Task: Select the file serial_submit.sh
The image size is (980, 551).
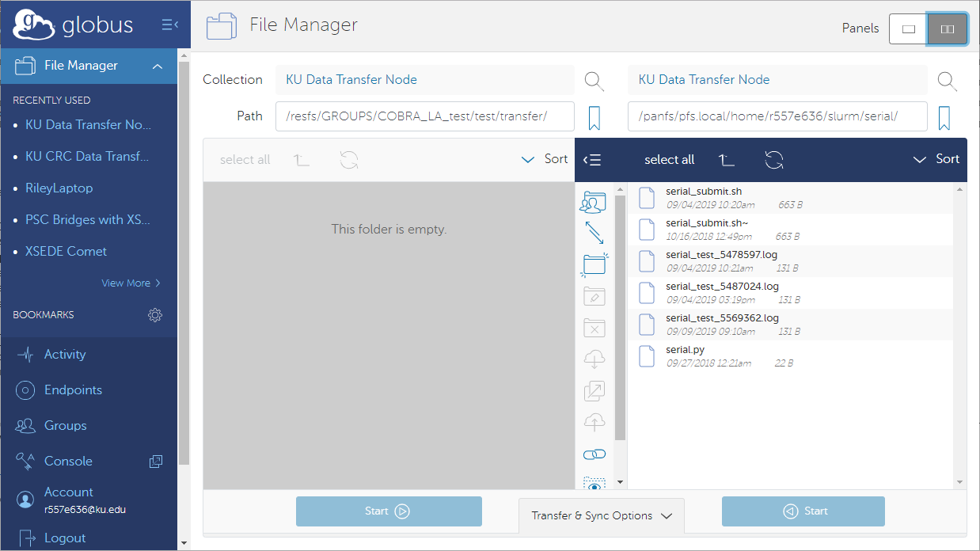Action: 792,198
